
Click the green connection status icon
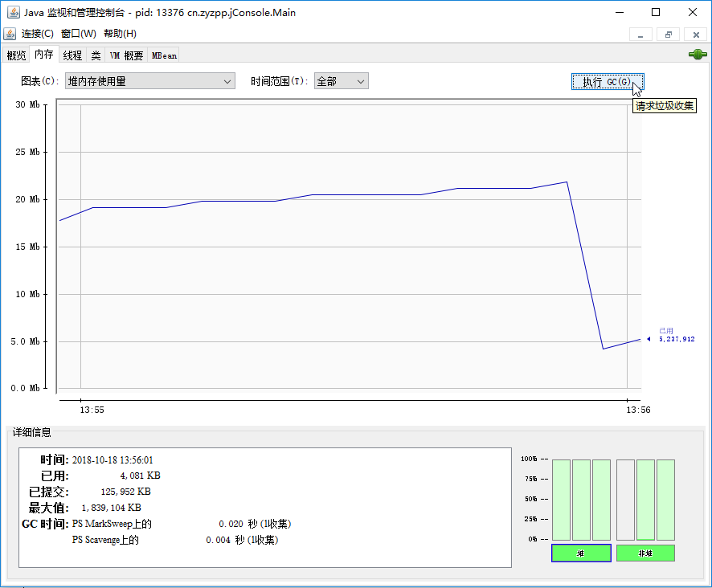[x=697, y=55]
